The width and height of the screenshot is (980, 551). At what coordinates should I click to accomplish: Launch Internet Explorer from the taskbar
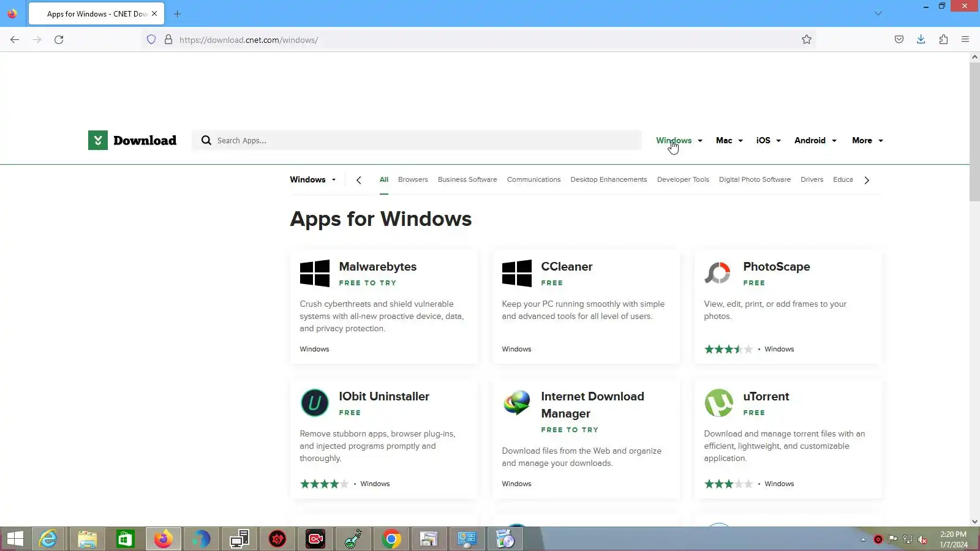click(x=48, y=539)
